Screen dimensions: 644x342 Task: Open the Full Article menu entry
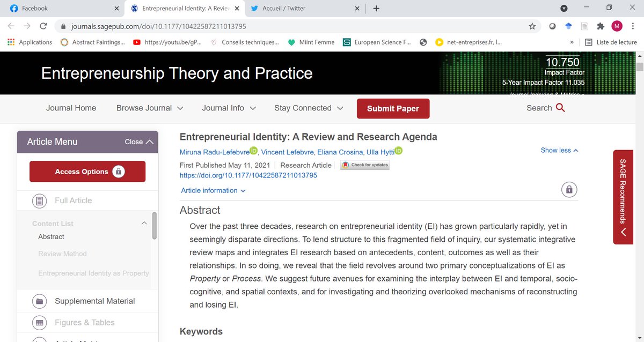(x=73, y=200)
